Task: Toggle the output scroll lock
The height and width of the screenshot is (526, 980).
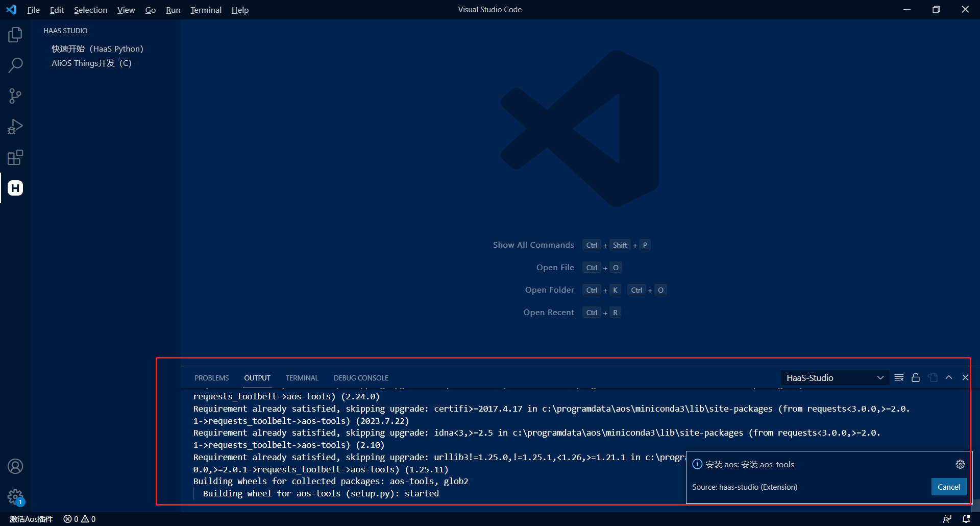Action: click(916, 378)
